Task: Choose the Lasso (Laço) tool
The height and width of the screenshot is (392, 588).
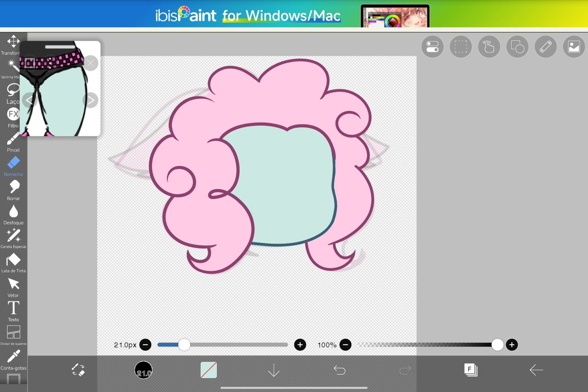Action: (x=13, y=93)
